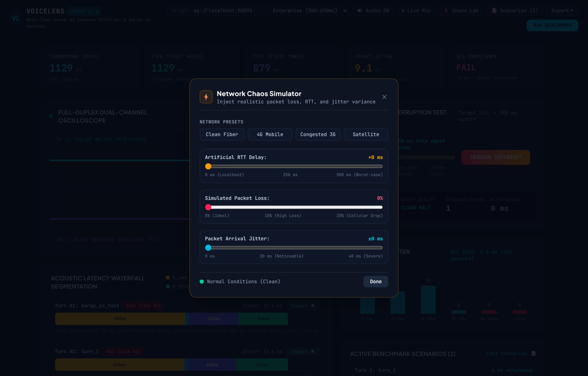The width and height of the screenshot is (588, 376).
Task: Select the Clean Fiber network preset
Action: (x=222, y=134)
